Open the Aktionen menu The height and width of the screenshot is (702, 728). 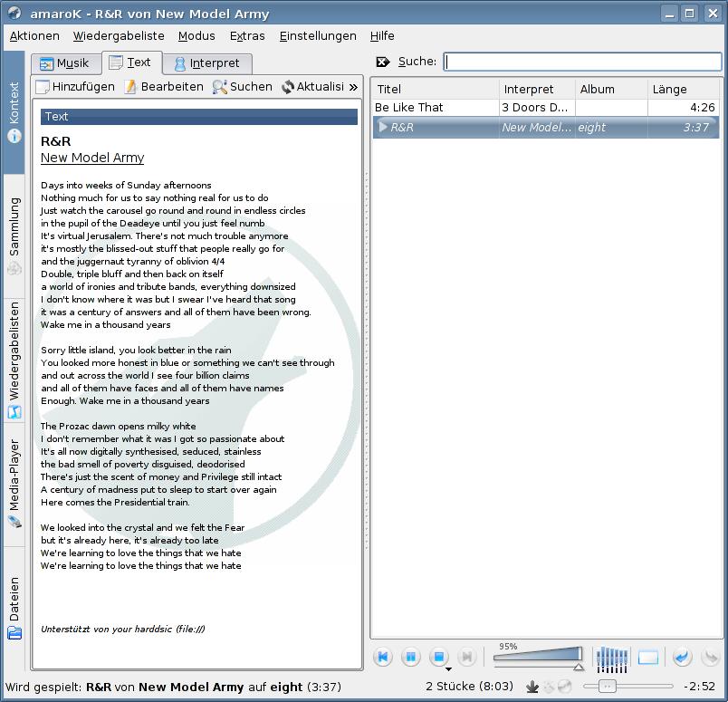[x=34, y=35]
